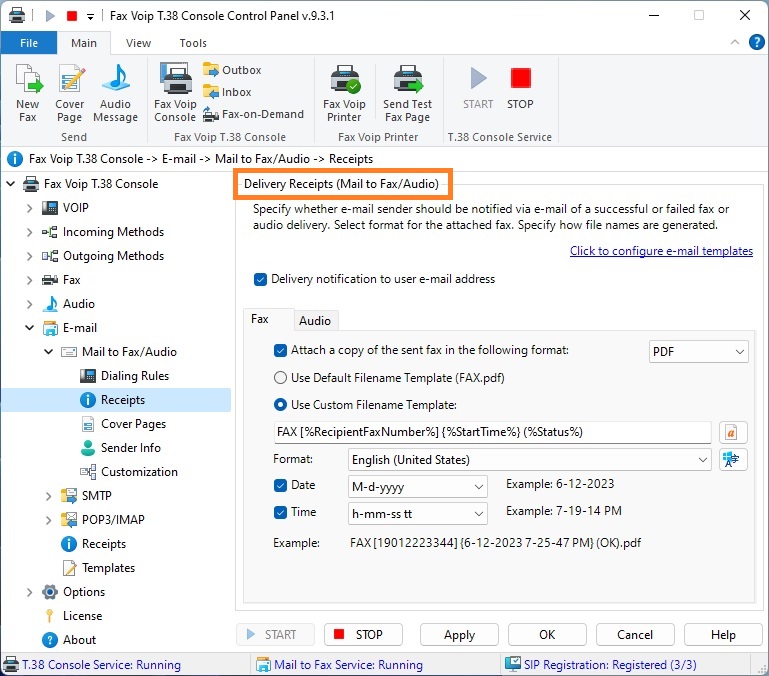The width and height of the screenshot is (769, 676).
Task: Select Use Default Filename Template radio
Action: point(280,378)
